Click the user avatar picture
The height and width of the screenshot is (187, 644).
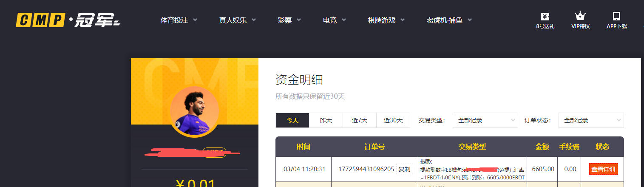pos(194,112)
